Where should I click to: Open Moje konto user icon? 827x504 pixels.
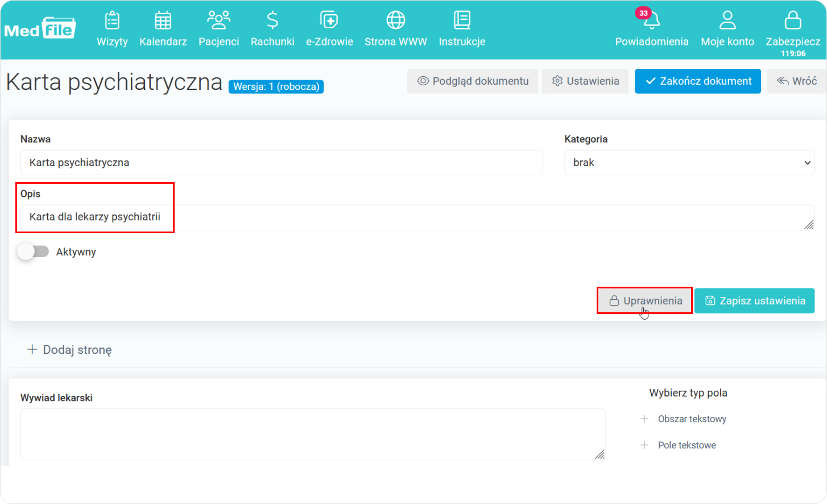[727, 20]
